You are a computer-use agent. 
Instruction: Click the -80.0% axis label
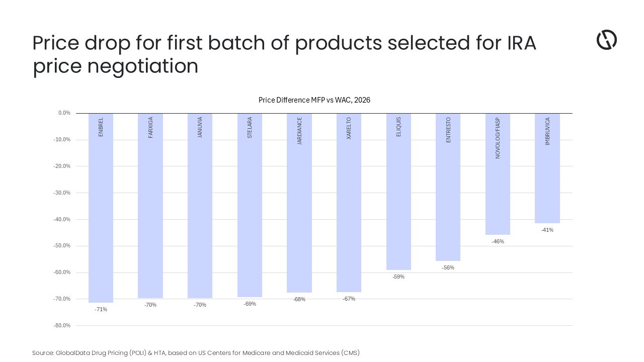tap(62, 325)
